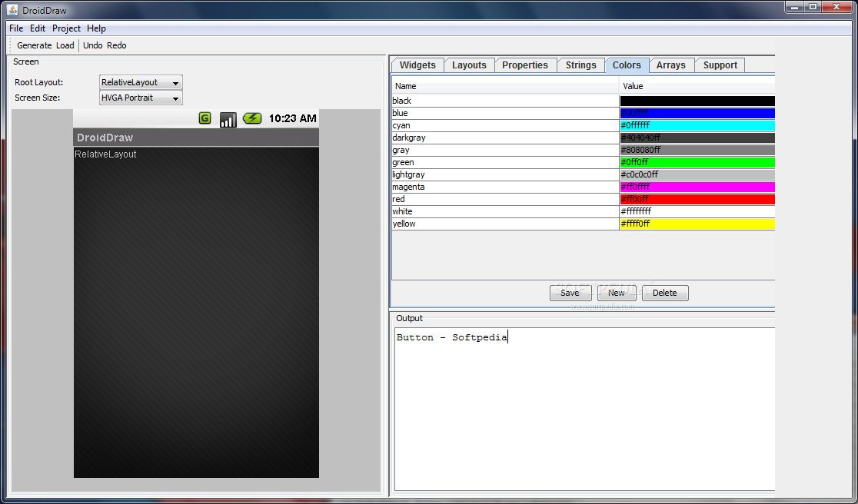Switch to the Support tab

pos(720,65)
